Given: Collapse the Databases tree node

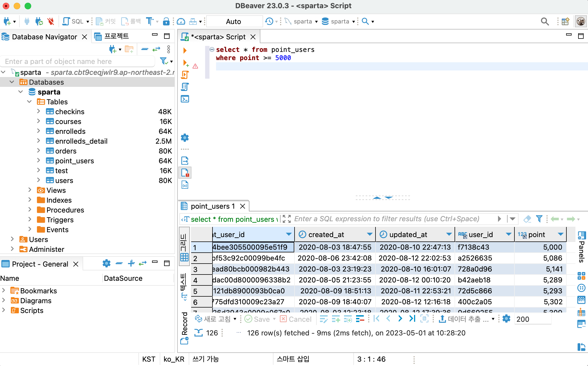Looking at the screenshot, I should point(12,82).
